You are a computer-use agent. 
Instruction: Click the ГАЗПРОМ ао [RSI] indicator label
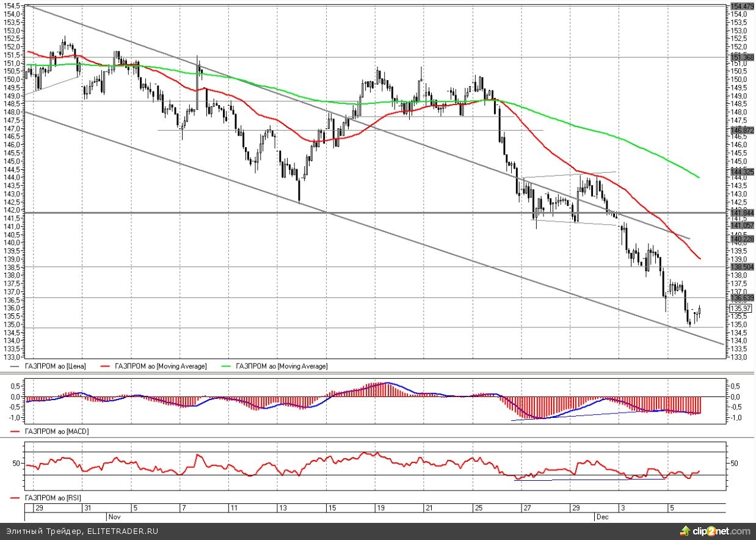(54, 498)
